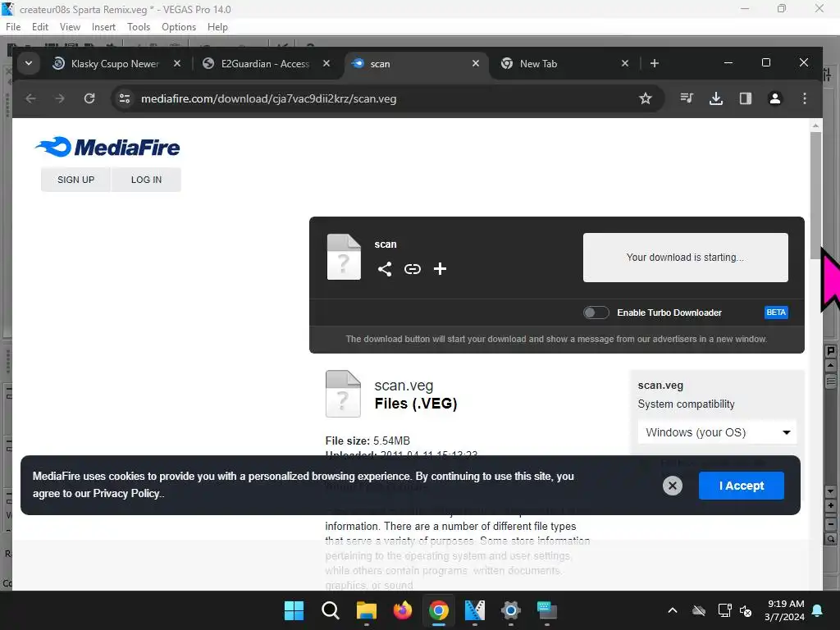This screenshot has height=630, width=840.
Task: Close the New Tab tab
Action: [x=624, y=63]
